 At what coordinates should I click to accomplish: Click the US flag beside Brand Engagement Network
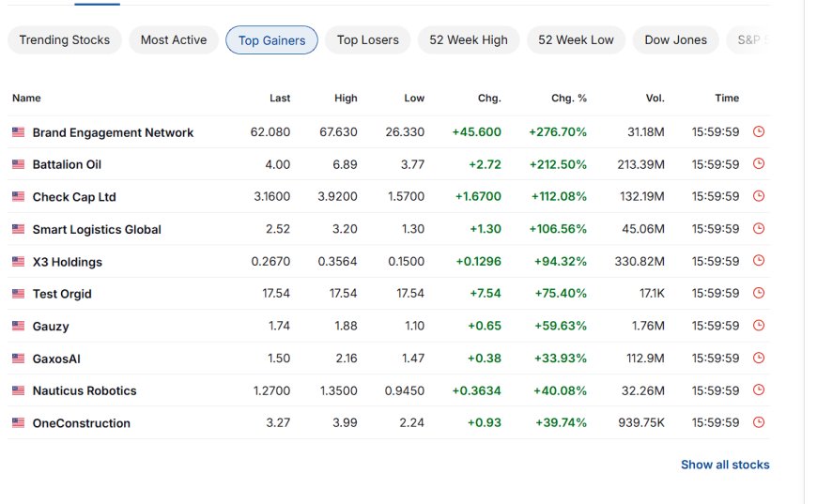[x=18, y=132]
